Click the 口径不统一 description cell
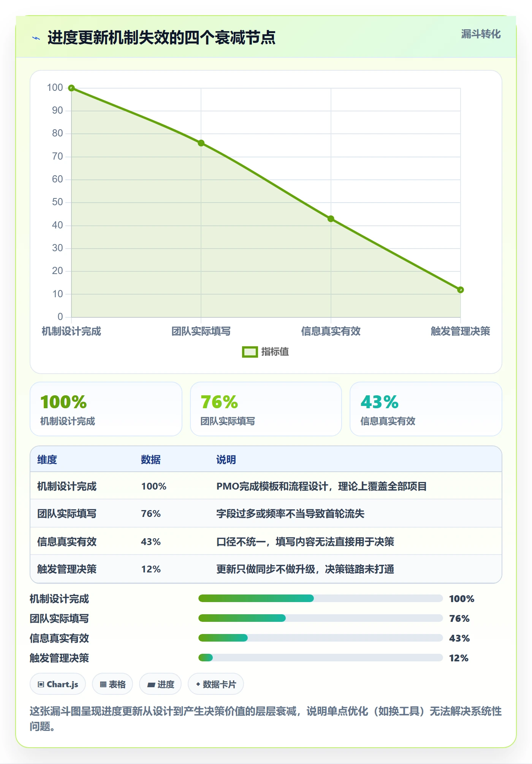The image size is (532, 764). click(x=305, y=542)
